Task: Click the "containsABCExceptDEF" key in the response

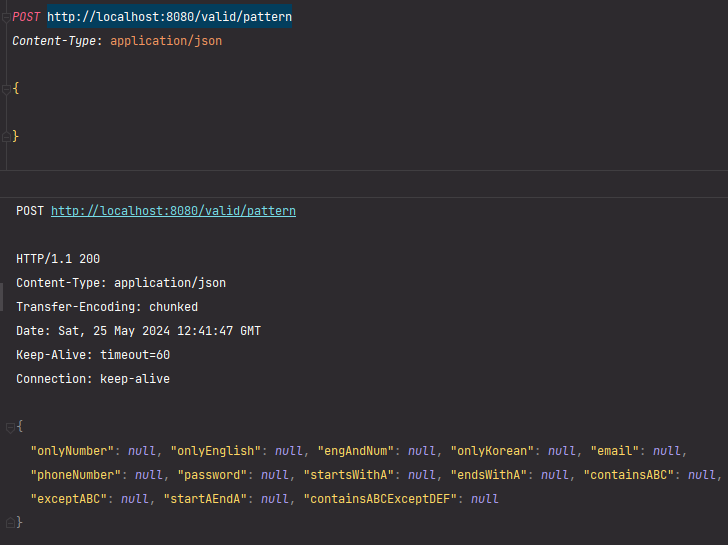Action: tap(380, 499)
